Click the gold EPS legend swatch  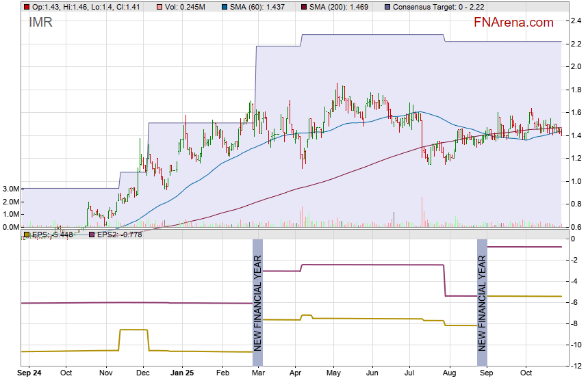click(26, 235)
